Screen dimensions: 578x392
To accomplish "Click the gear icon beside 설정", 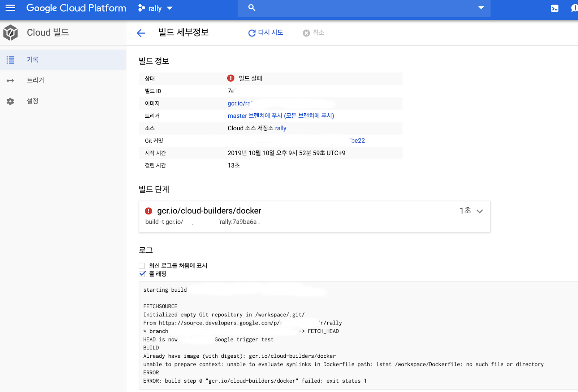I will (10, 101).
